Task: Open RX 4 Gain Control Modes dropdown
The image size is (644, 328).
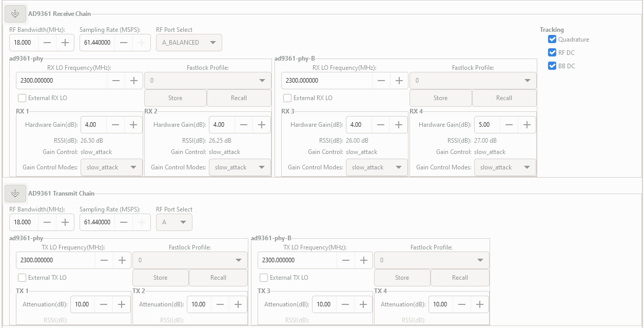Action: point(505,167)
